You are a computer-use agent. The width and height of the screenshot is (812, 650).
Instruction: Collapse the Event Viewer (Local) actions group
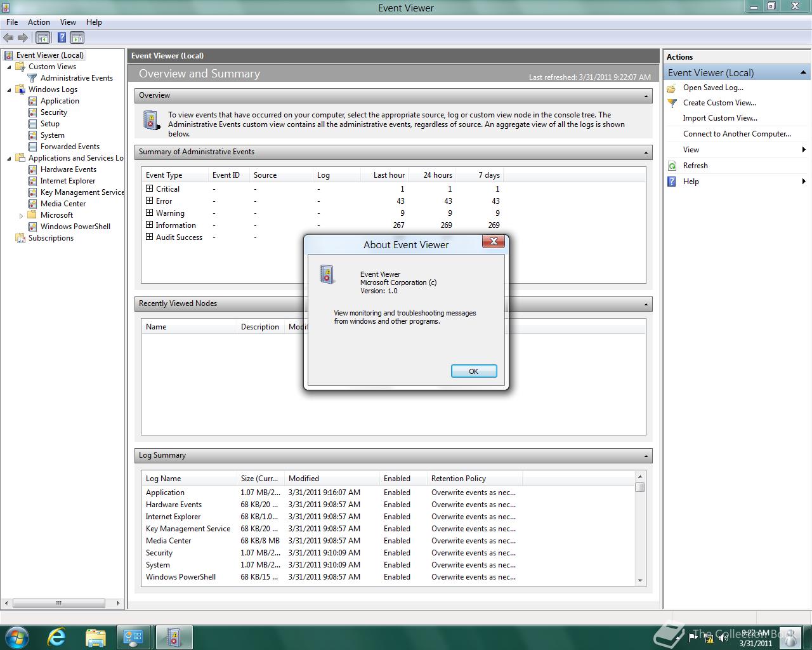(x=802, y=73)
